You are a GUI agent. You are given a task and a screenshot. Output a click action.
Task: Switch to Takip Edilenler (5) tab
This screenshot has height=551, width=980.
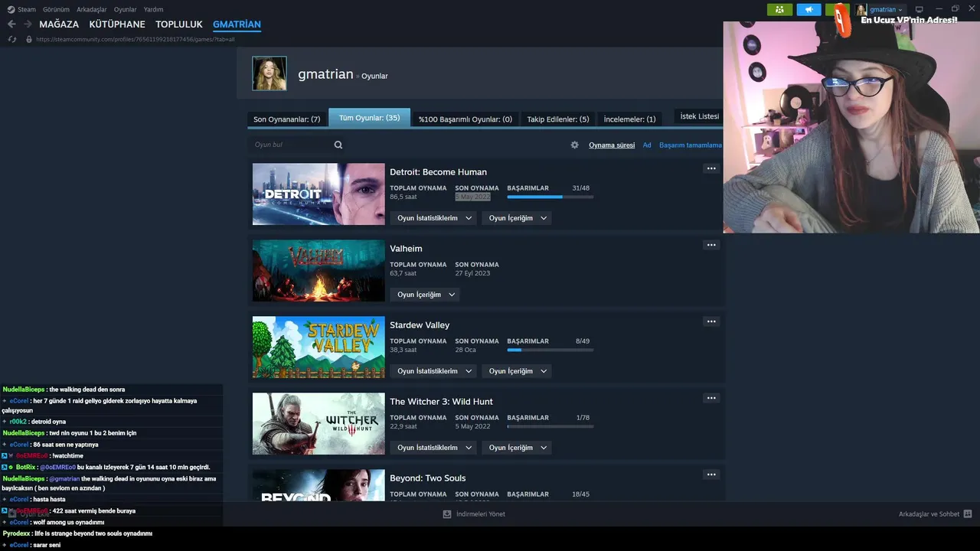[x=558, y=119]
